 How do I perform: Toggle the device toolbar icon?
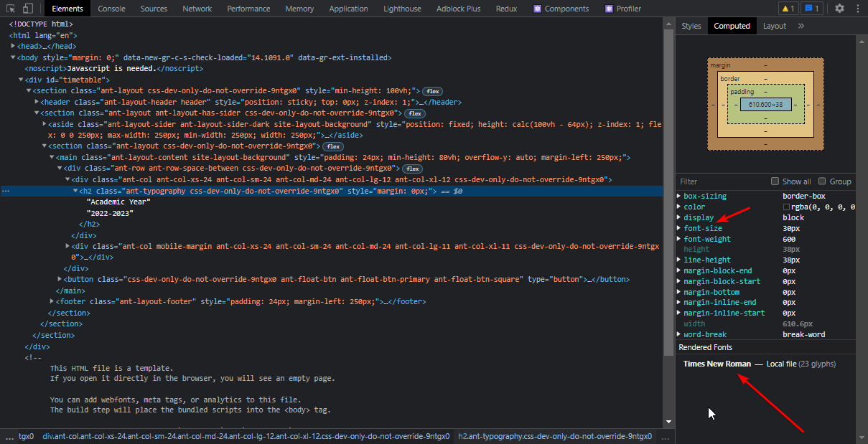pyautogui.click(x=28, y=9)
